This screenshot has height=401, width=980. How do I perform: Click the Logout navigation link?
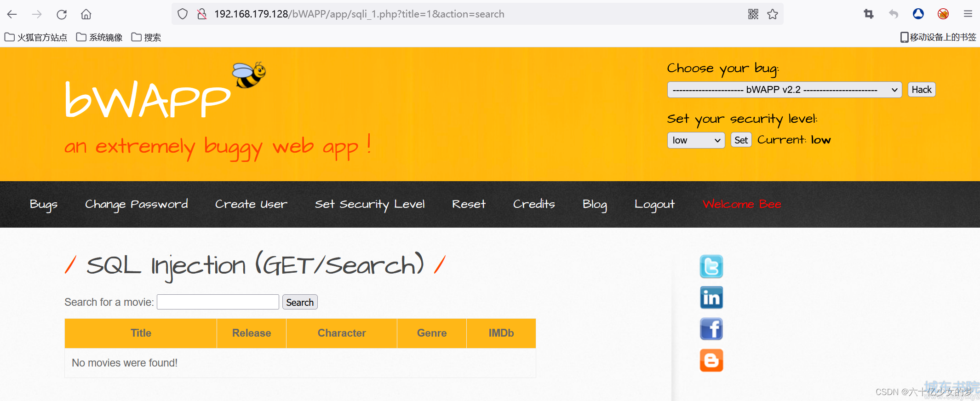tap(654, 204)
